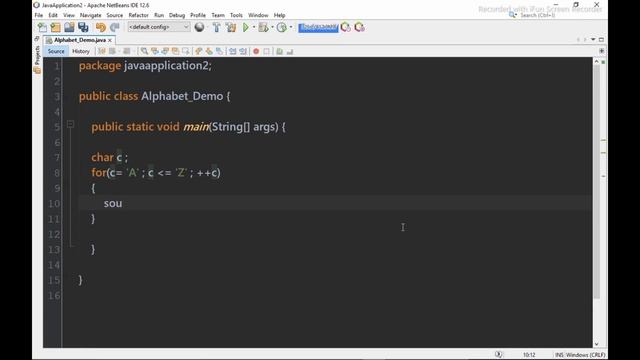
Task: Click the Build Project hammer icon
Action: tap(216, 27)
